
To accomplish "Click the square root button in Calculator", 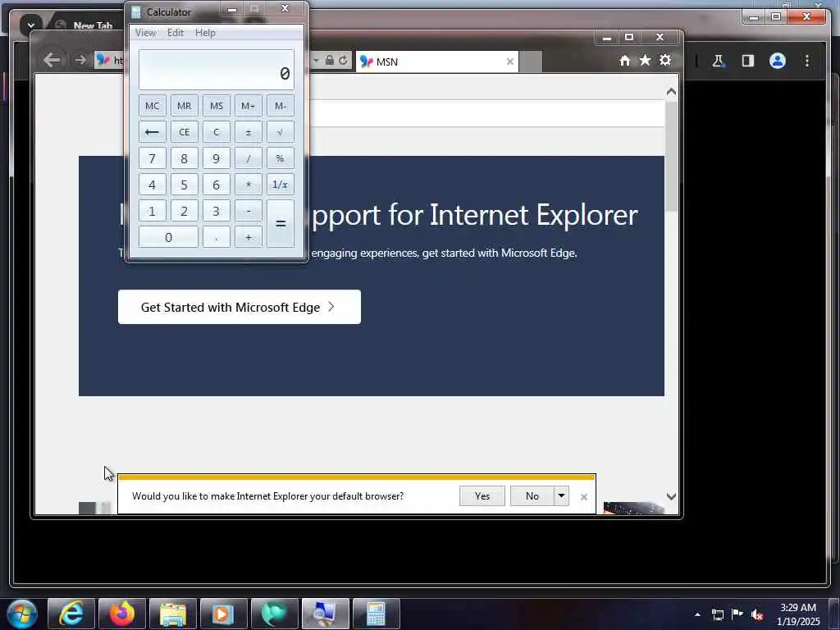I will [281, 132].
